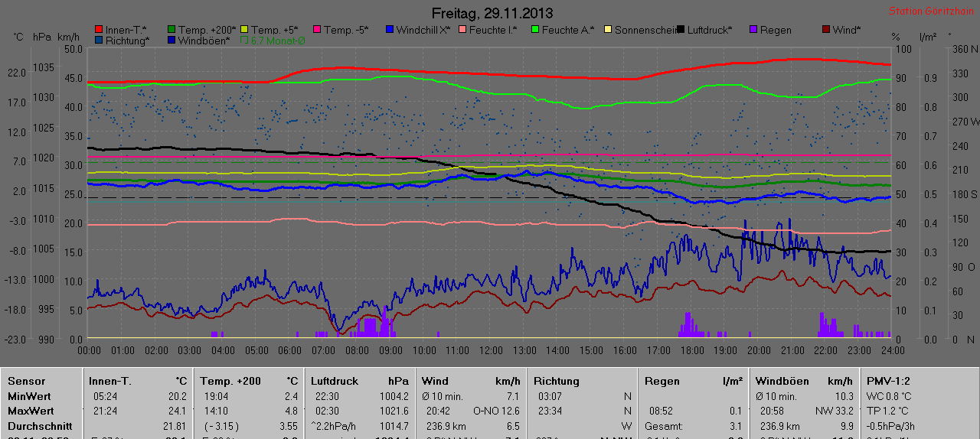Click the Richtung column header in table
Image resolution: width=980 pixels, height=439 pixels.
(557, 381)
